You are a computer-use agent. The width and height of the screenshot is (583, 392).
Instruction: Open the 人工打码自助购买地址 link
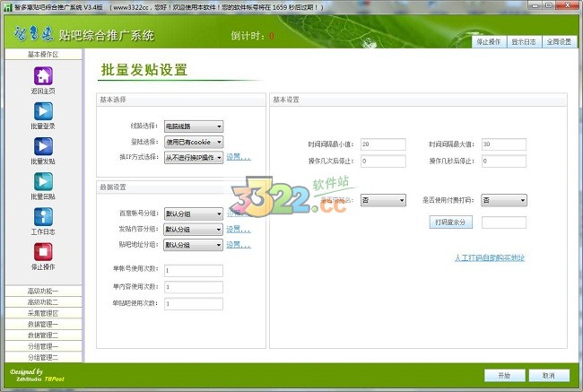coord(490,257)
